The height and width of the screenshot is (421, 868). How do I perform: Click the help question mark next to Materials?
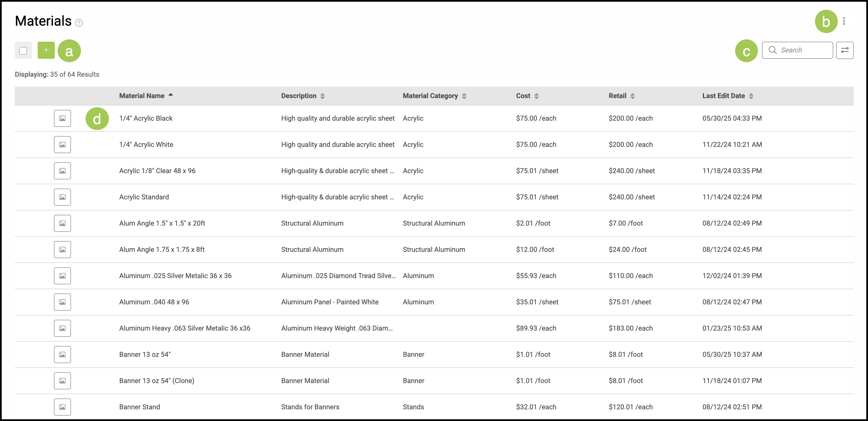coord(79,23)
